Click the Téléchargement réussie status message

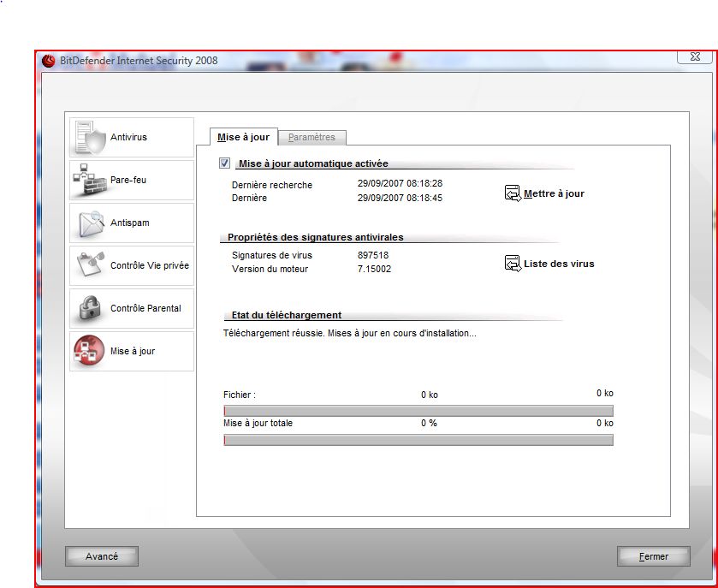click(x=350, y=334)
